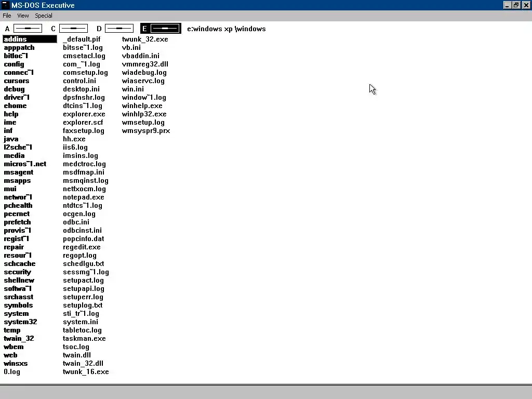The image size is (532, 399).
Task: Select the _default.pif file
Action: tap(82, 39)
